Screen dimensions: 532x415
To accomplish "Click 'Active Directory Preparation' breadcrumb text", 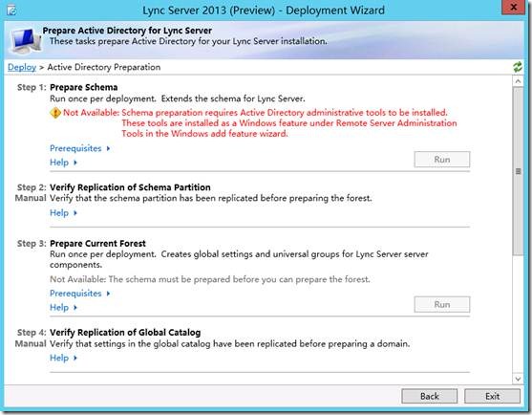I will (x=104, y=67).
